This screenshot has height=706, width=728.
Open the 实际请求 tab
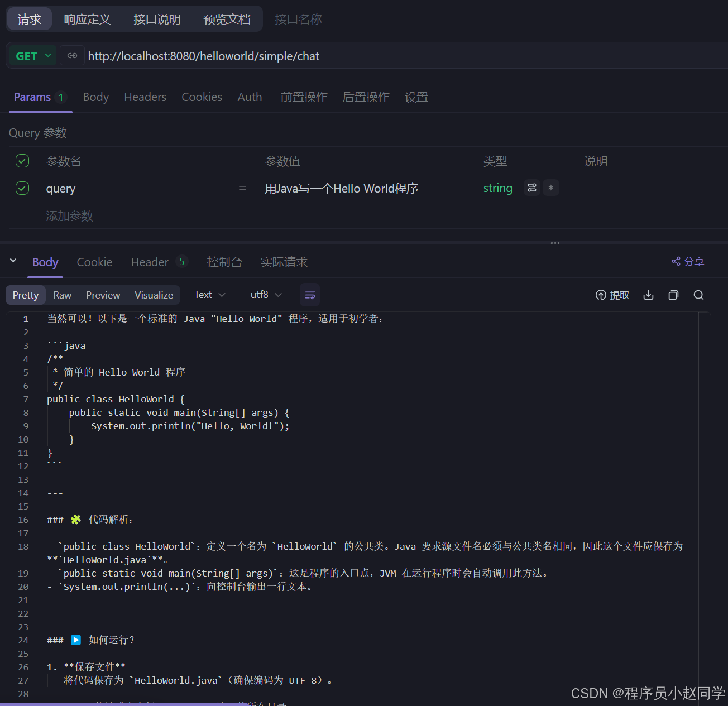[x=284, y=262]
